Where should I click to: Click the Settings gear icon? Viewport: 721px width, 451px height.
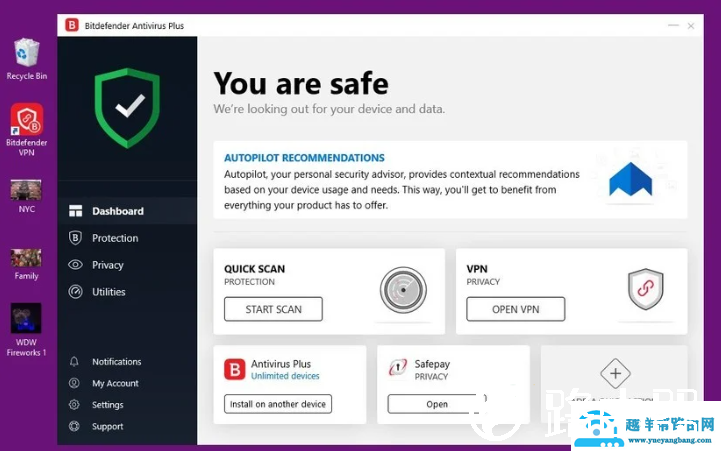74,405
